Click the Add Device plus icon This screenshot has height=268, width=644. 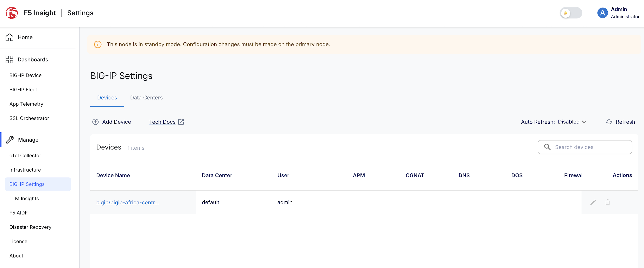coord(95,122)
